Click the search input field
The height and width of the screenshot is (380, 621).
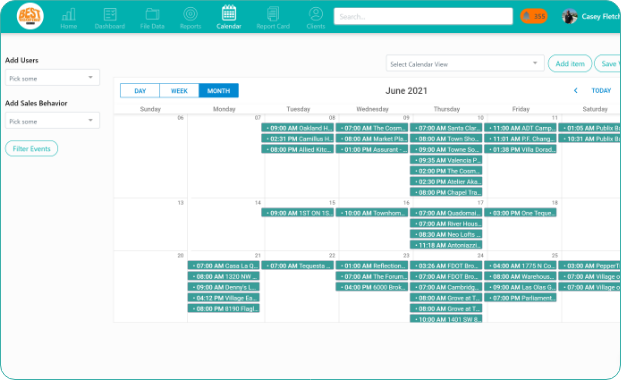pos(423,16)
